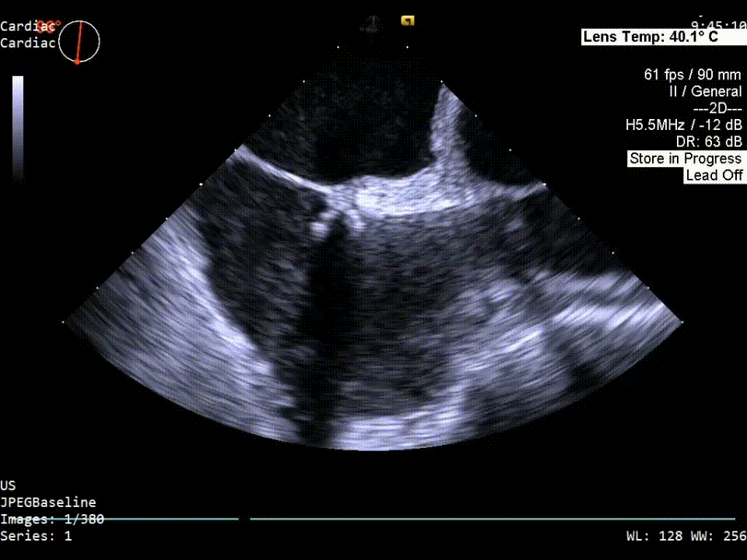Click the H5.5MHz / -12 dB setting
The width and height of the screenshot is (747, 560).
pos(683,124)
